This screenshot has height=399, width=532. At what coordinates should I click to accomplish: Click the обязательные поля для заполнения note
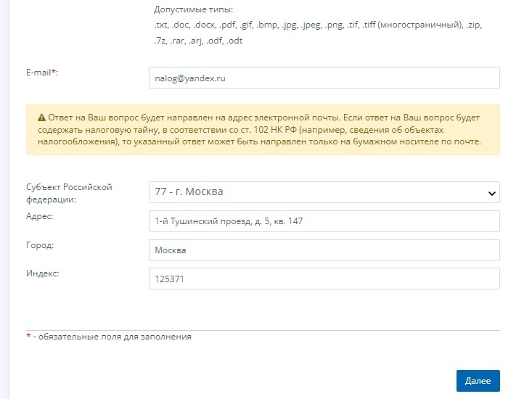click(109, 337)
